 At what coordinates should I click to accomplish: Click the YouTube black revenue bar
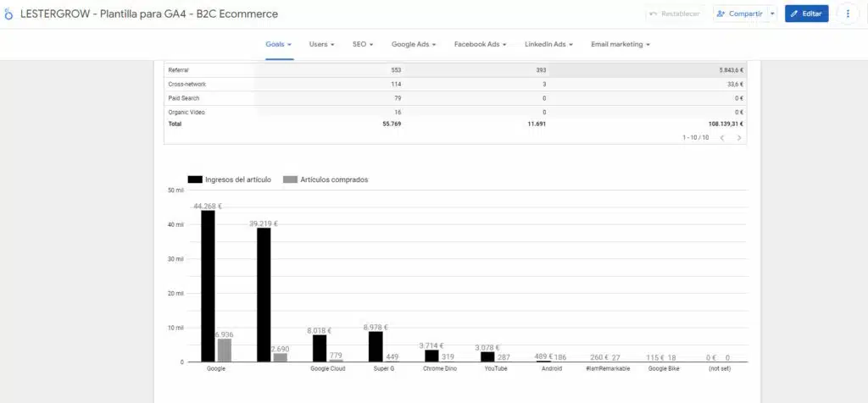pyautogui.click(x=487, y=356)
